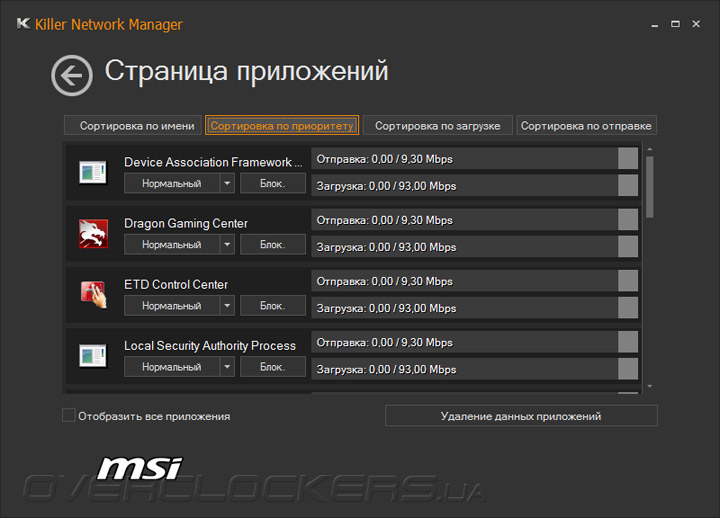Click 'ETD Control Center' app name
The height and width of the screenshot is (518, 720).
[176, 284]
